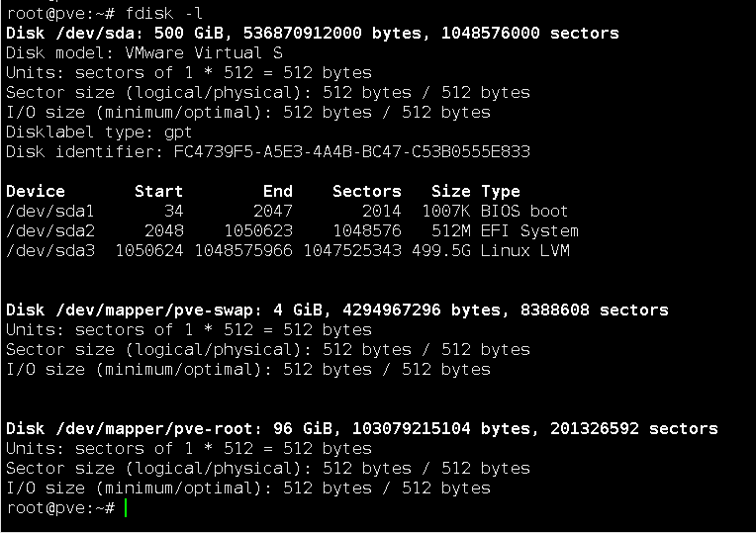Click the green cursor at the prompt

click(x=128, y=508)
